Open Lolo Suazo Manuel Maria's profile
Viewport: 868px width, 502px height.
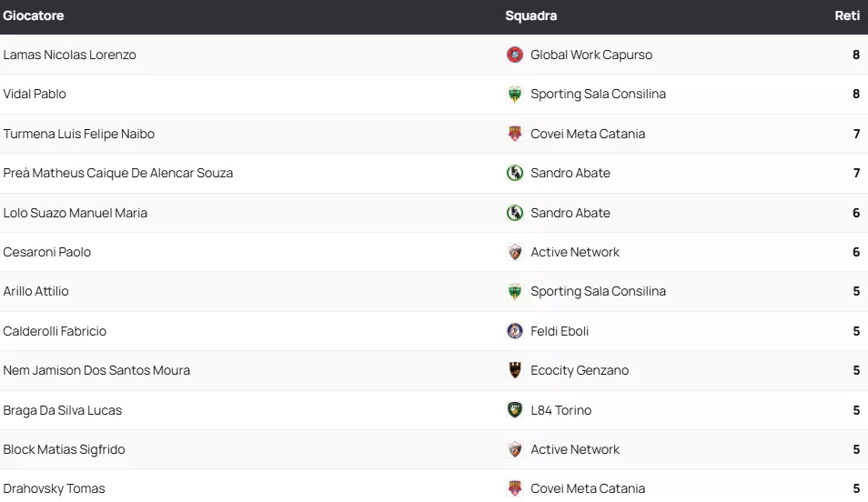76,213
